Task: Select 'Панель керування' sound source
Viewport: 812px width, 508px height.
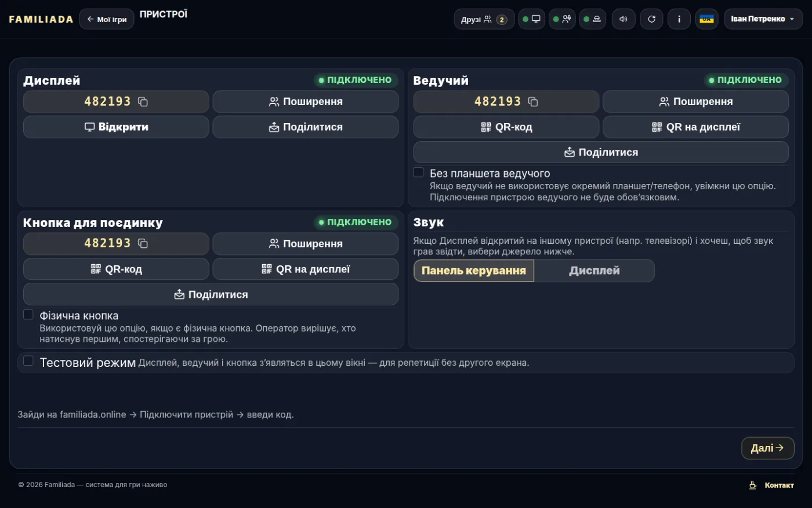Action: [474, 271]
